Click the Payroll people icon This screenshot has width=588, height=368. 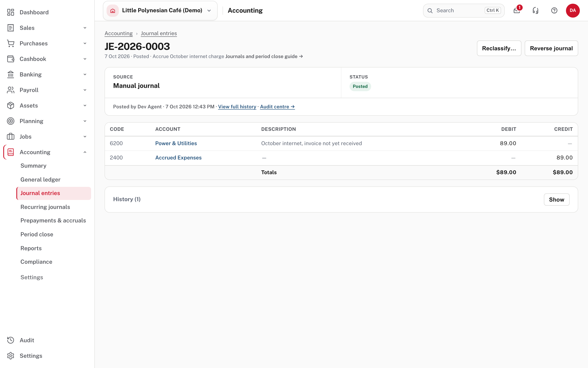click(10, 90)
